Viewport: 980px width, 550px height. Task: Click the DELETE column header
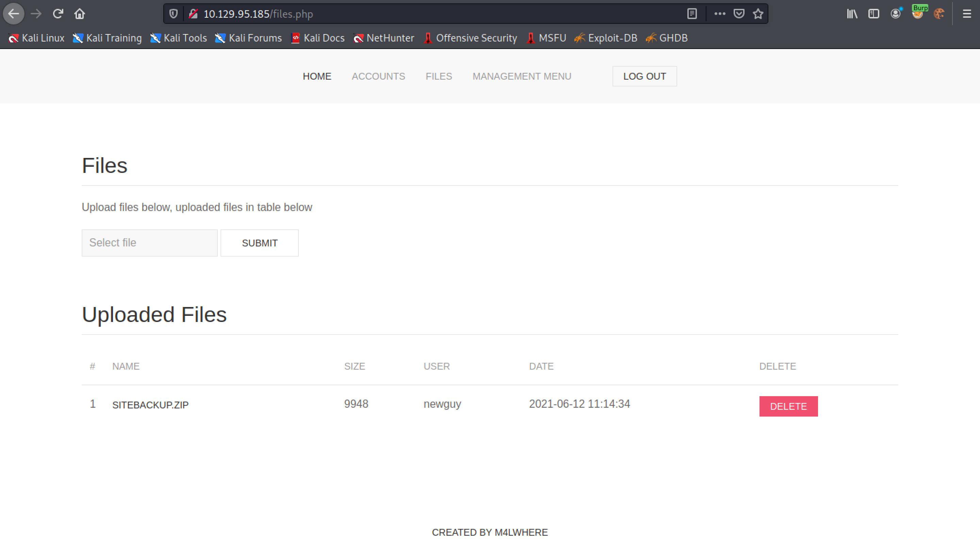(x=778, y=366)
